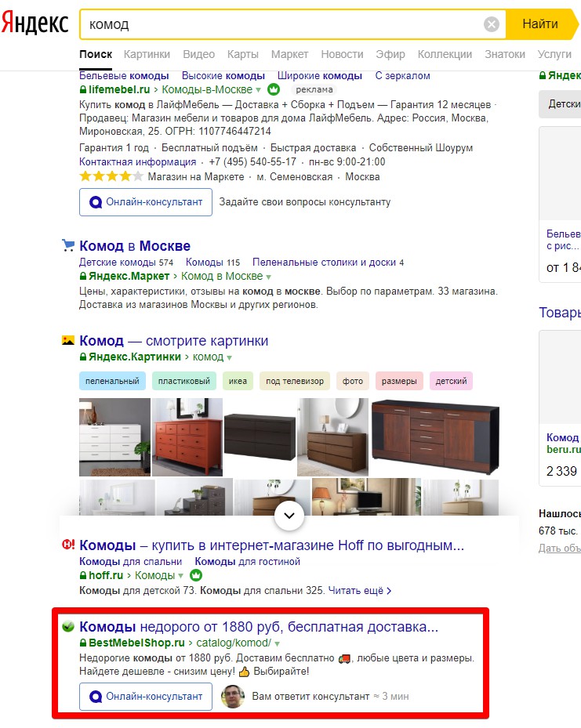Click the green crown badge next to lifemebel.ru
The image size is (581, 728).
point(274,89)
